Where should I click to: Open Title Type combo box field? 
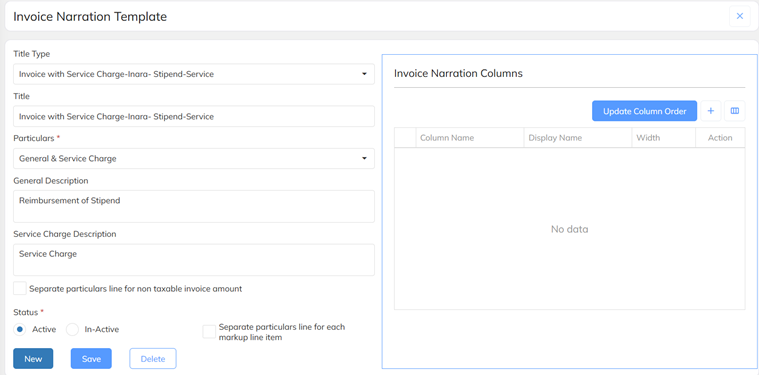point(194,74)
